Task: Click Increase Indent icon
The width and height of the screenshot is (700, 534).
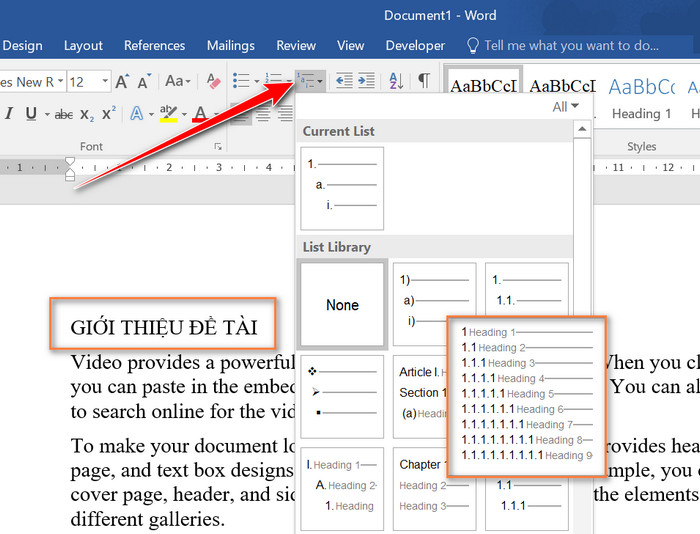Action: click(367, 81)
